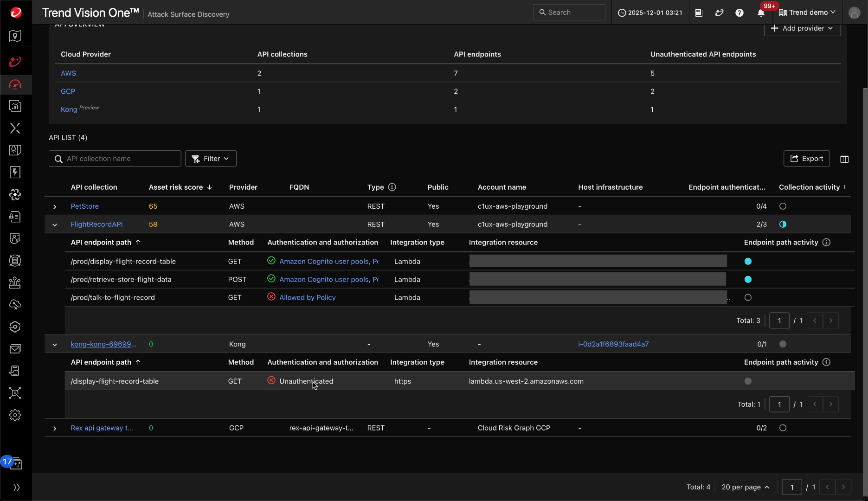Open the AWS cloud provider link

pyautogui.click(x=69, y=73)
